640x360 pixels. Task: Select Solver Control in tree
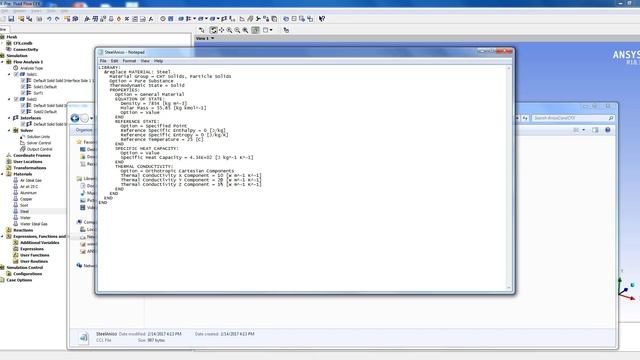(39, 143)
